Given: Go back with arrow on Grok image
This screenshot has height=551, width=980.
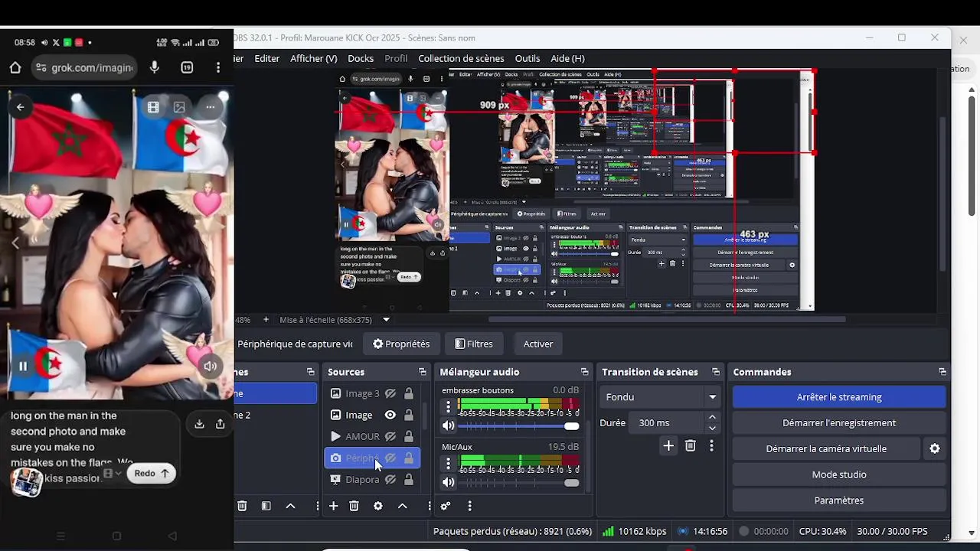Looking at the screenshot, I should 21,107.
